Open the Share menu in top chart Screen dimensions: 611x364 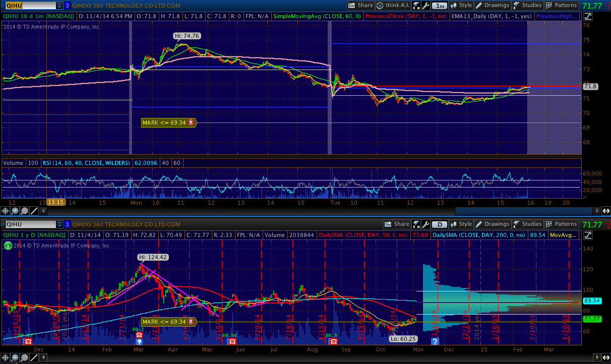click(360, 6)
